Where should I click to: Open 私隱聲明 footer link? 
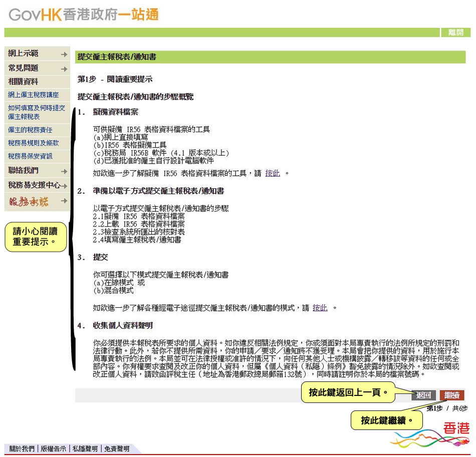click(x=85, y=448)
